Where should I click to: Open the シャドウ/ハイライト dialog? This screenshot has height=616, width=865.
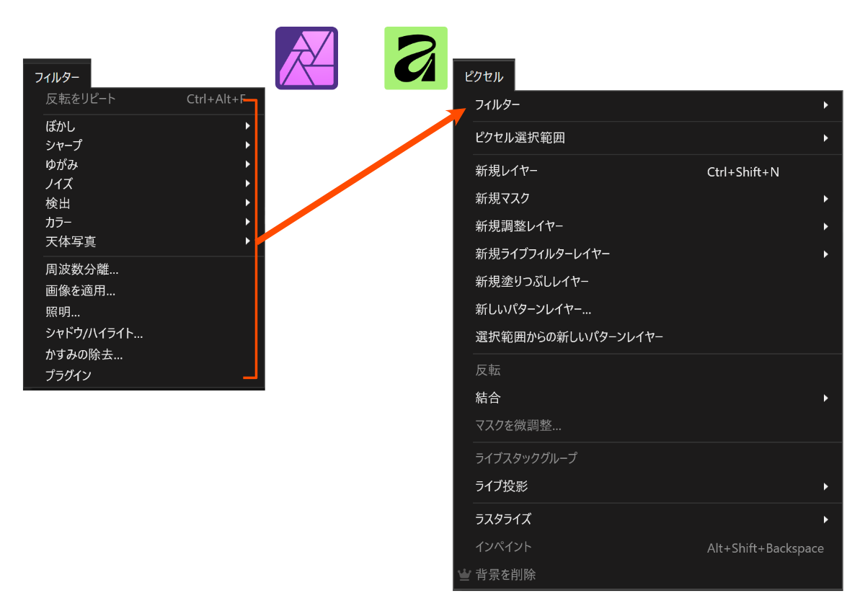tap(95, 333)
